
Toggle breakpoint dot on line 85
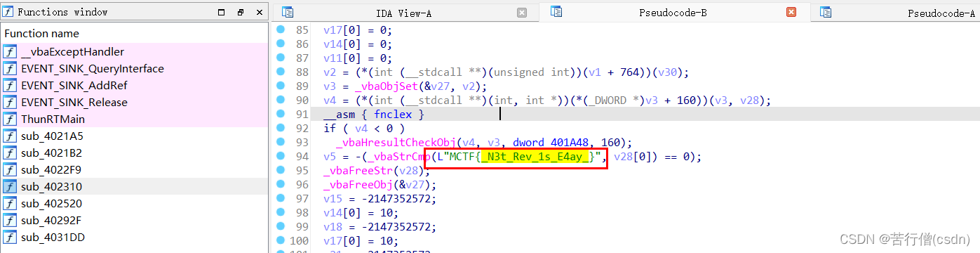coord(281,30)
